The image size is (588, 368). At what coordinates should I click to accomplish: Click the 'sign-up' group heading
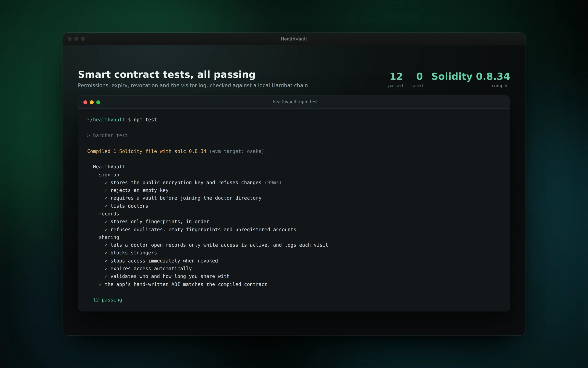click(x=109, y=175)
